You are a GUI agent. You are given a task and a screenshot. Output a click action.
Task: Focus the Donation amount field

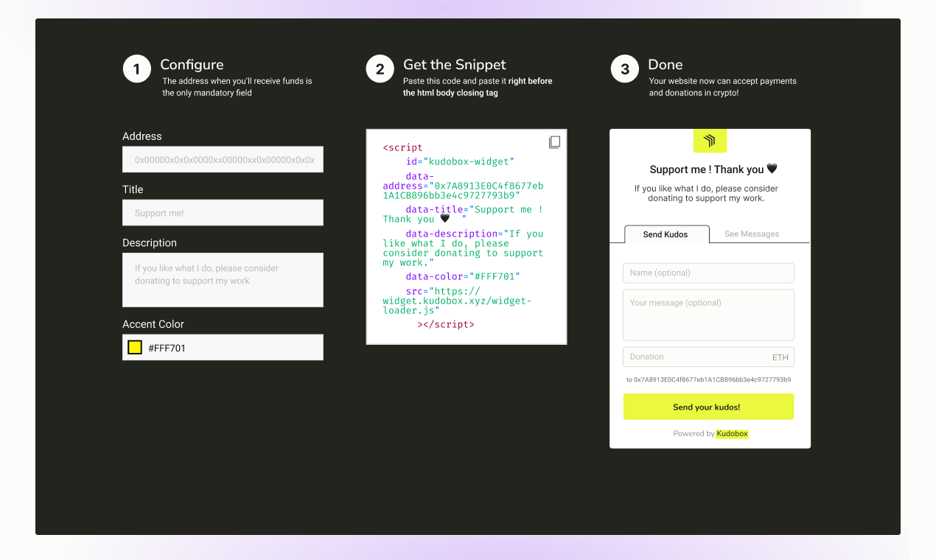pos(708,357)
